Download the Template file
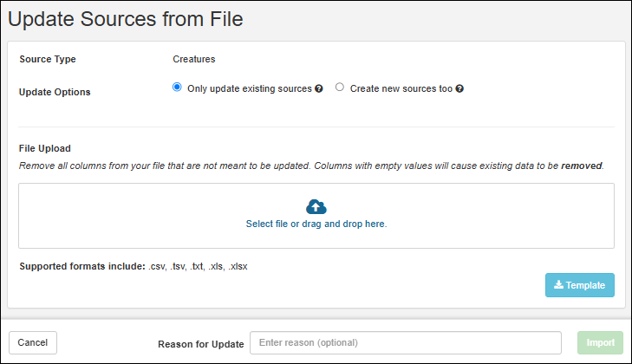Screen dimensions: 632x364 (x=580, y=285)
